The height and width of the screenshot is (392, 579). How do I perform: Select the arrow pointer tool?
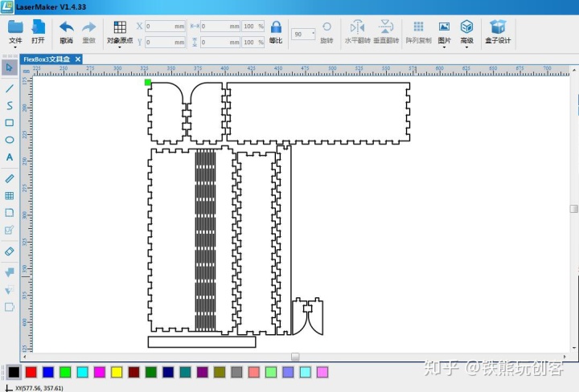click(x=10, y=67)
